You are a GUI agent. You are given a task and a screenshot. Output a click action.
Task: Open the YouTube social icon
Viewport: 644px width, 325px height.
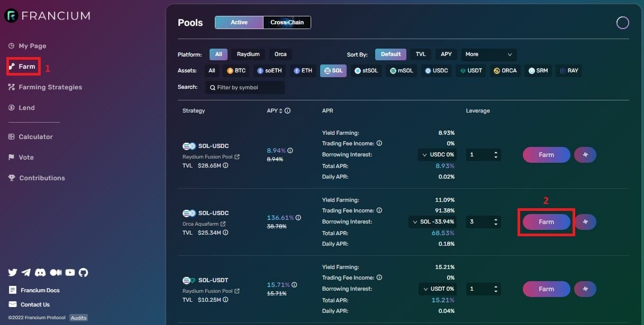point(70,273)
